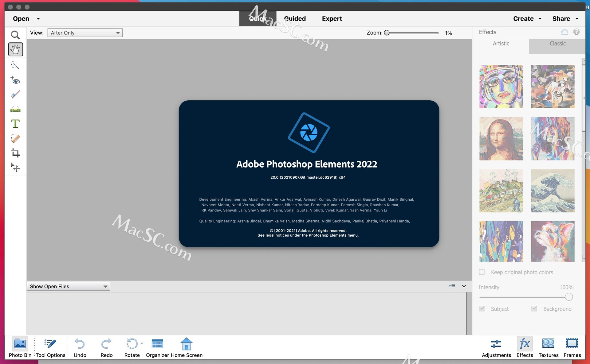Click the Share button
The image size is (590, 364).
(561, 19)
